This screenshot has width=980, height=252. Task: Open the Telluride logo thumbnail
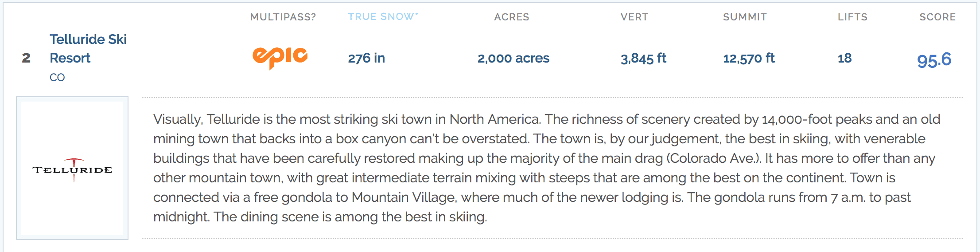[x=72, y=168]
